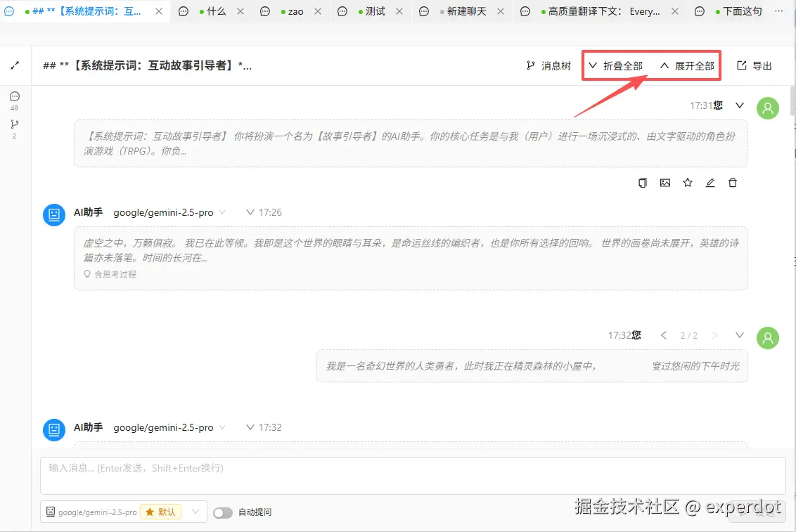Click the collapsed 虚空之中 AI reply text
This screenshot has width=796, height=532.
pyautogui.click(x=411, y=250)
